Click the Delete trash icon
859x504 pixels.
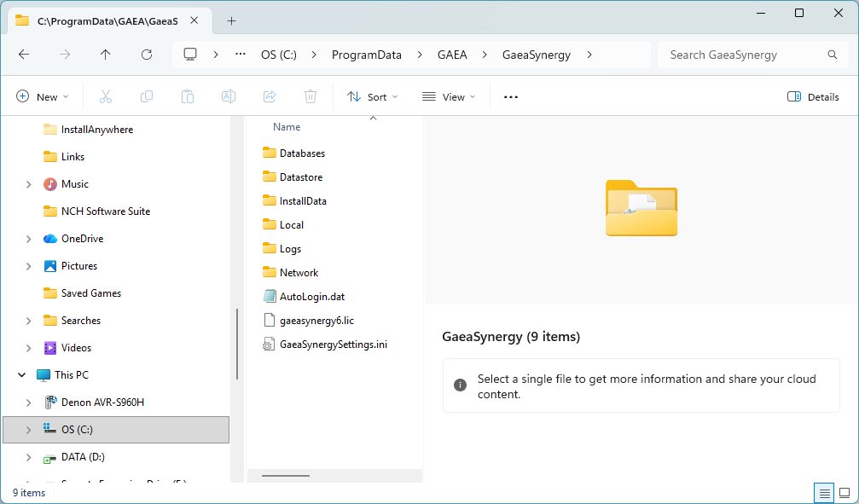[311, 97]
